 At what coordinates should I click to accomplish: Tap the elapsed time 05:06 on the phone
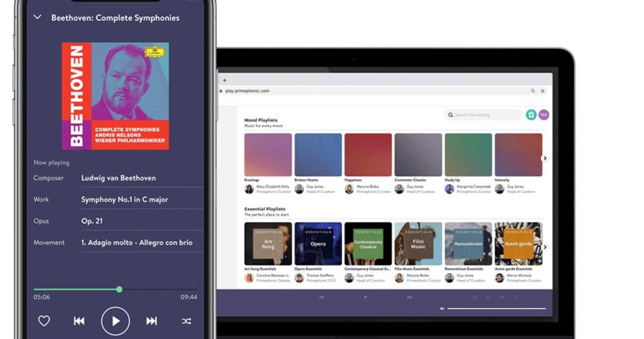point(41,297)
